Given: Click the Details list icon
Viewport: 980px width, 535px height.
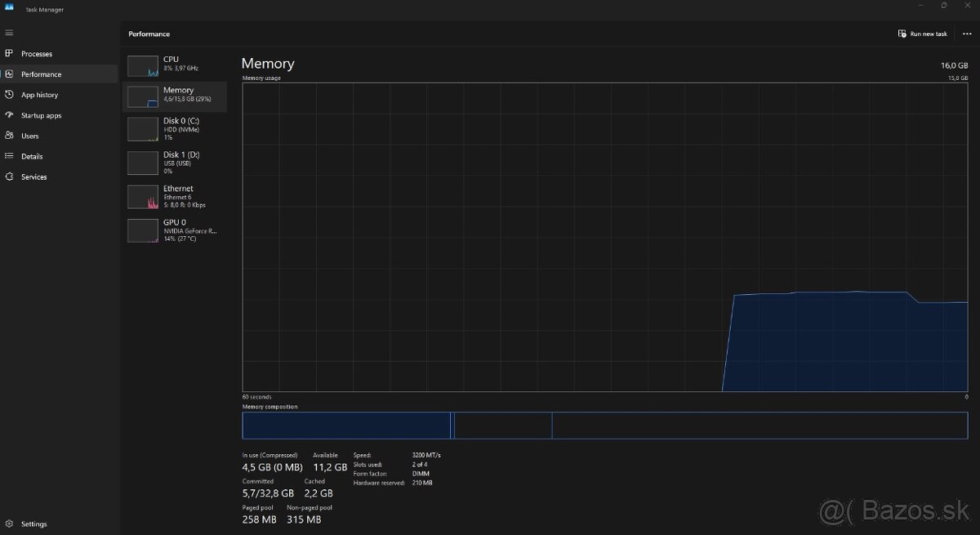Looking at the screenshot, I should click(9, 156).
